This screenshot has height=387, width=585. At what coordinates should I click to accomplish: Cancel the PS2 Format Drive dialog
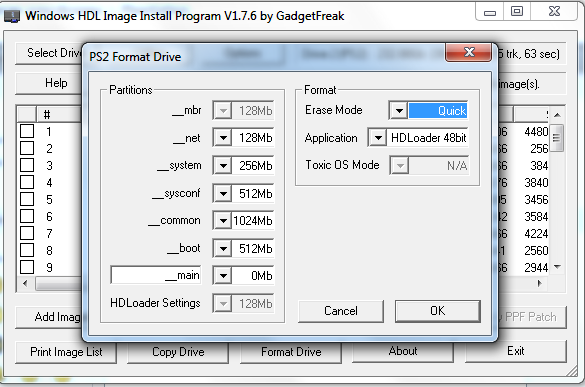tap(341, 311)
